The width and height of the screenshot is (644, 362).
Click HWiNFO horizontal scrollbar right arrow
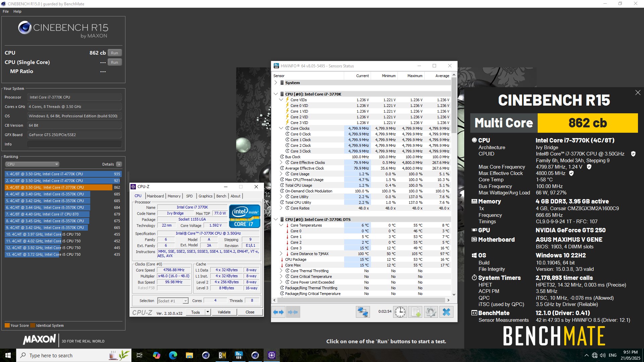[448, 300]
